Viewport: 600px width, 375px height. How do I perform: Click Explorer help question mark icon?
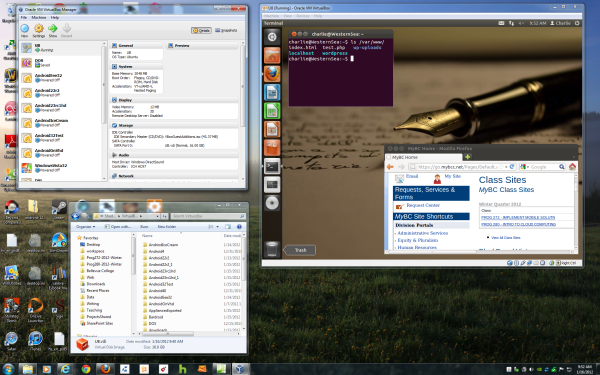coord(239,227)
